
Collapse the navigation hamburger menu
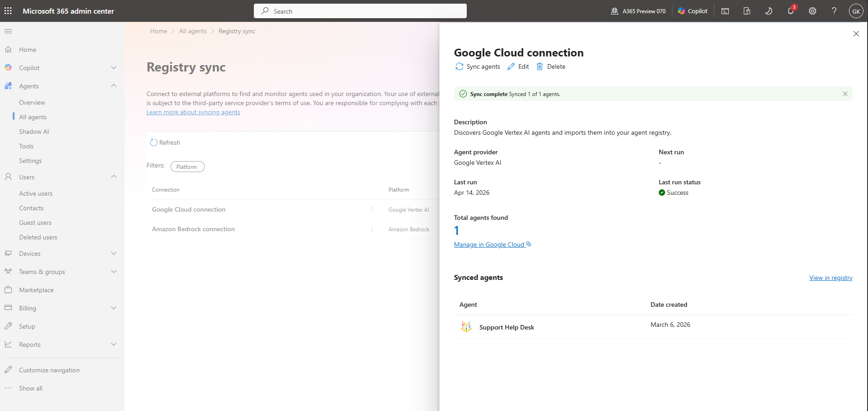click(x=8, y=31)
